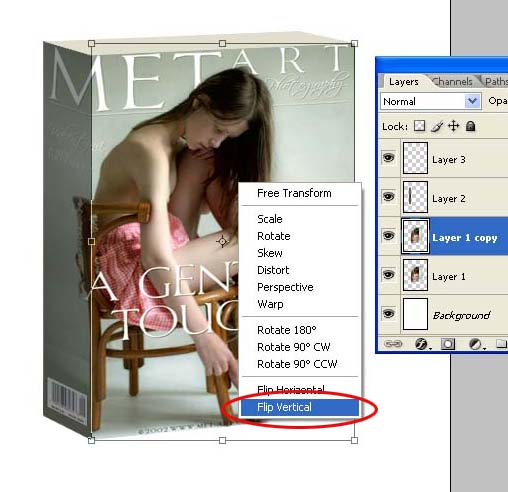Viewport: 508px width, 492px height.
Task: Click Layer 3 thumbnail
Action: (415, 158)
